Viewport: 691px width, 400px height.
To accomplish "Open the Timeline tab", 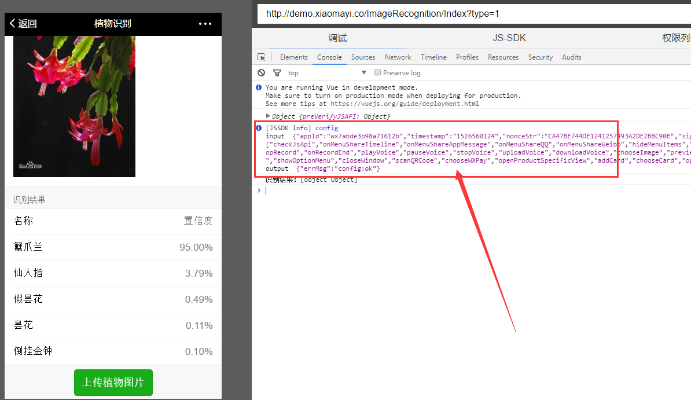I will pos(434,57).
